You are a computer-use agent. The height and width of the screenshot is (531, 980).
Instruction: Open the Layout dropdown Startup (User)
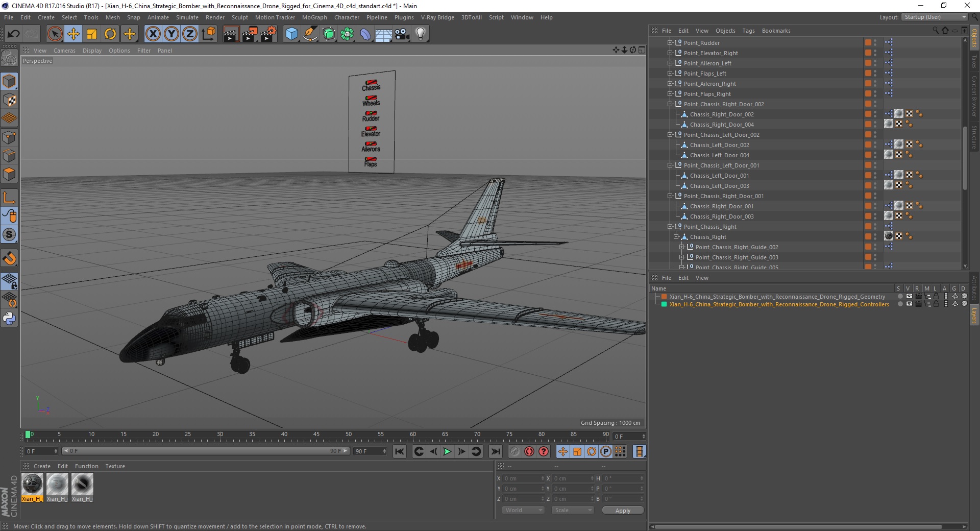(935, 17)
